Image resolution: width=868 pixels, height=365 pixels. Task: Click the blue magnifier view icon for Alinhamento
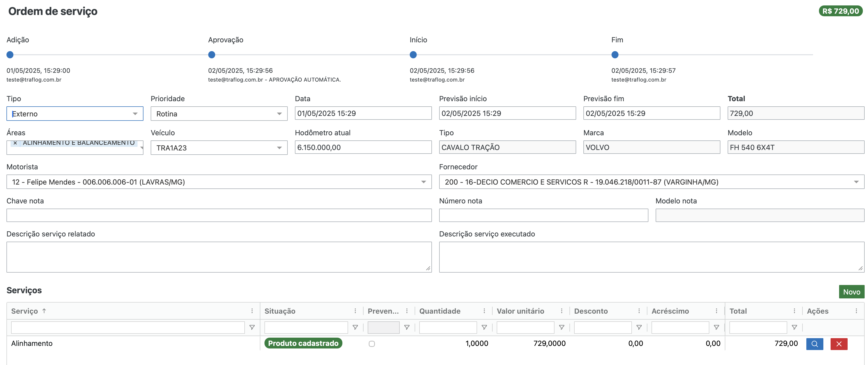point(814,344)
